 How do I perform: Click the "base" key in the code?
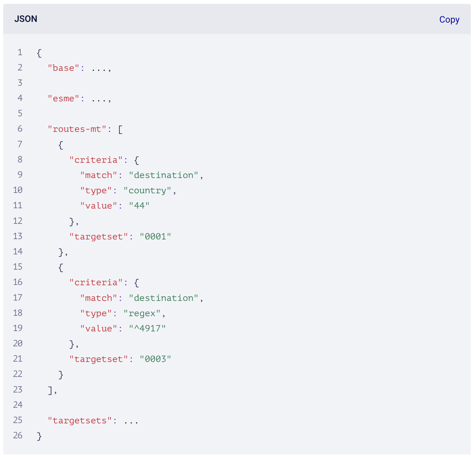tap(64, 68)
